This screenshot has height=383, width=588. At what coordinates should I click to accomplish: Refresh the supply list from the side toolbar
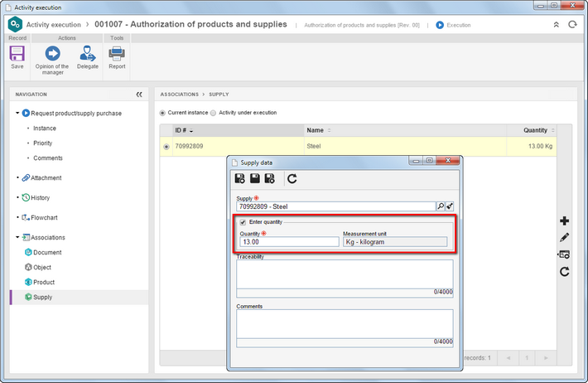(564, 271)
